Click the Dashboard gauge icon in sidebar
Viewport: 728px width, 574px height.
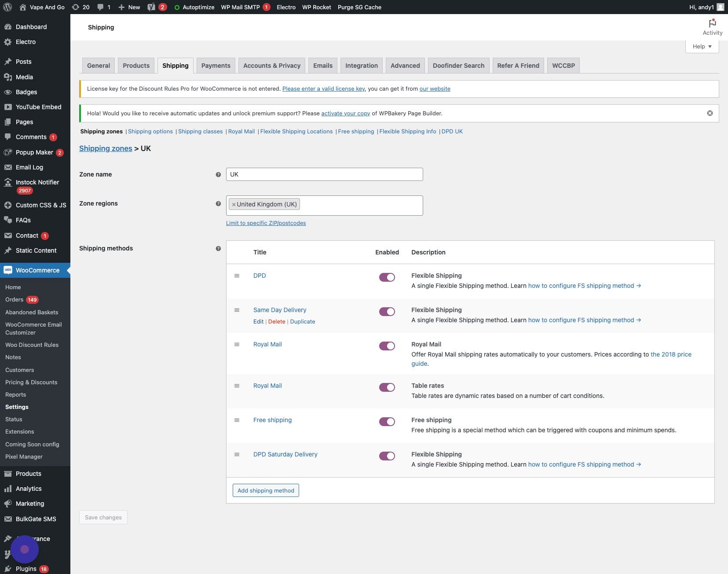pos(8,27)
